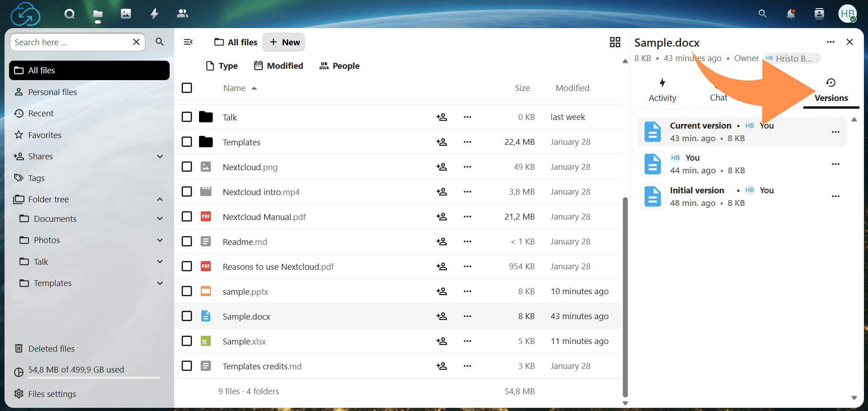Select the checkbox next to Sample.docx

[x=187, y=316]
